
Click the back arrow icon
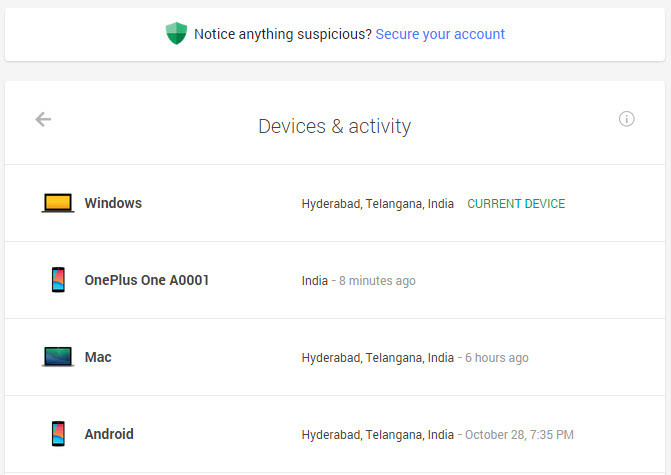(43, 119)
